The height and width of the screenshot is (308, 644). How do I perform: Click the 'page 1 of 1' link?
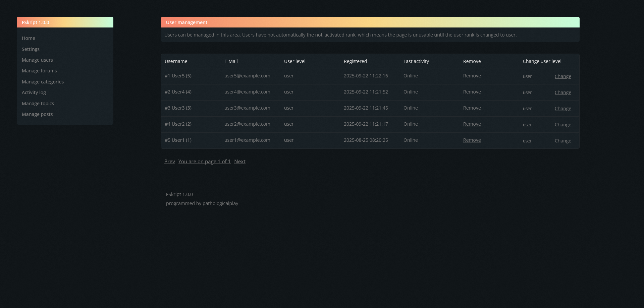[204, 162]
